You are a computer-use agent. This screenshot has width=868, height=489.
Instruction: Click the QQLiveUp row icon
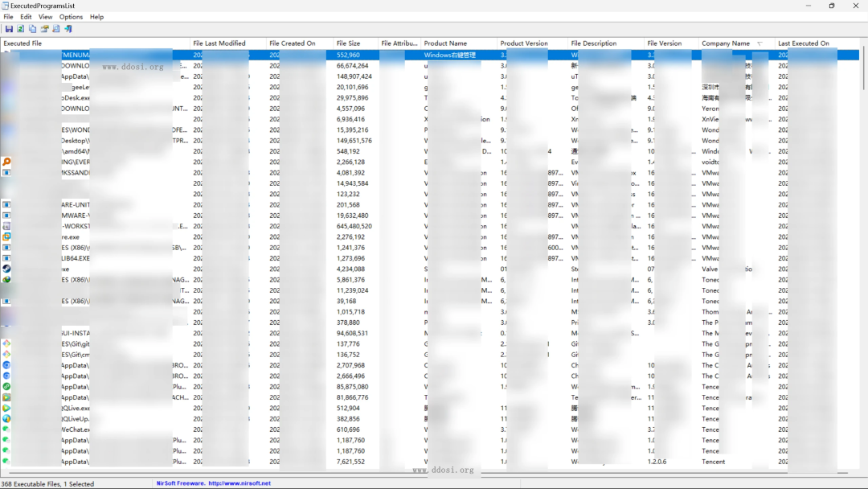(6, 419)
